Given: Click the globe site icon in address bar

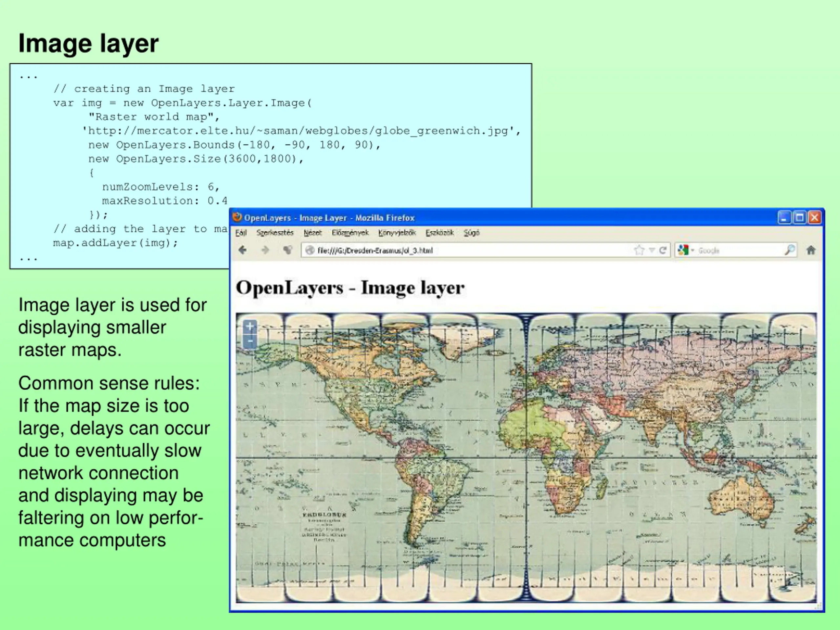Looking at the screenshot, I should (310, 250).
